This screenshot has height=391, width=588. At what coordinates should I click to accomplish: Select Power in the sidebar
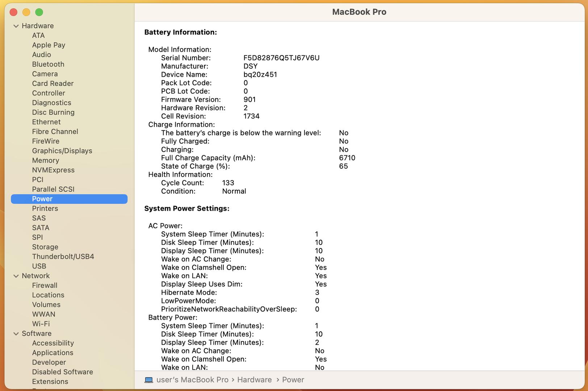42,199
